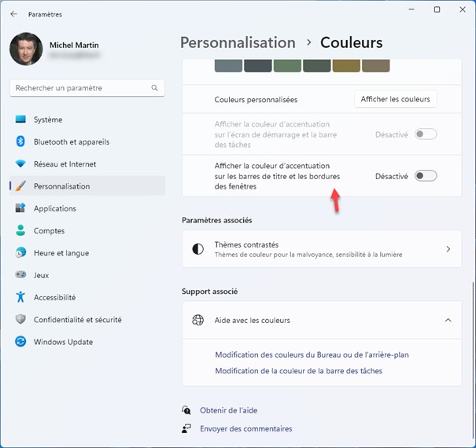Click the Applications sidebar icon
The width and height of the screenshot is (476, 448).
coord(20,209)
